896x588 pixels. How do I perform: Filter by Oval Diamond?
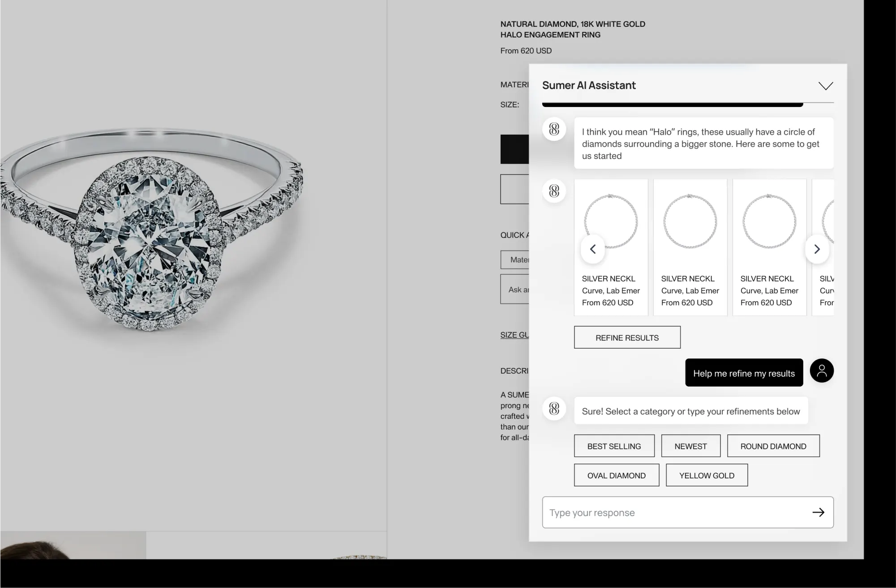[x=616, y=475]
